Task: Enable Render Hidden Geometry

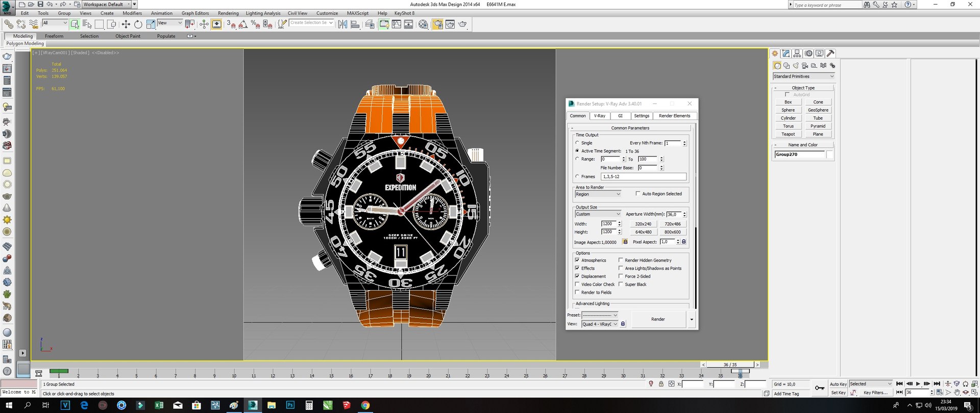Action: click(x=621, y=260)
